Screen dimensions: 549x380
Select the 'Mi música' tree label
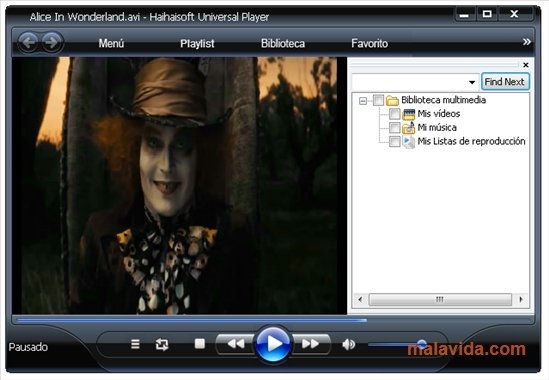437,127
